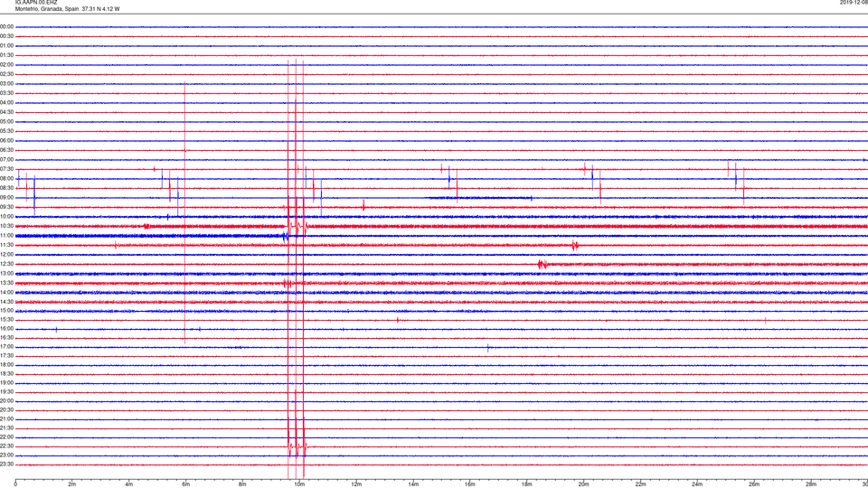
Task: Choose the 19:30 row label
Action: click(x=6, y=391)
